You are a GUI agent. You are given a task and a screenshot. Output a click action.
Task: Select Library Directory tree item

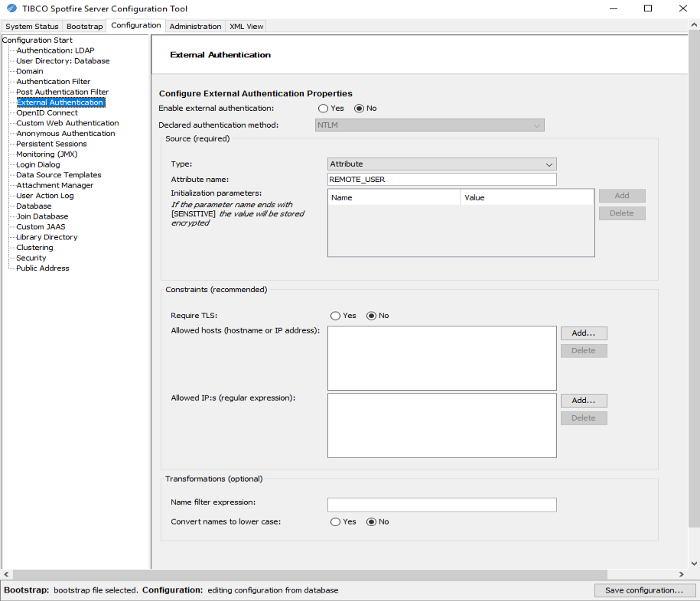click(47, 237)
